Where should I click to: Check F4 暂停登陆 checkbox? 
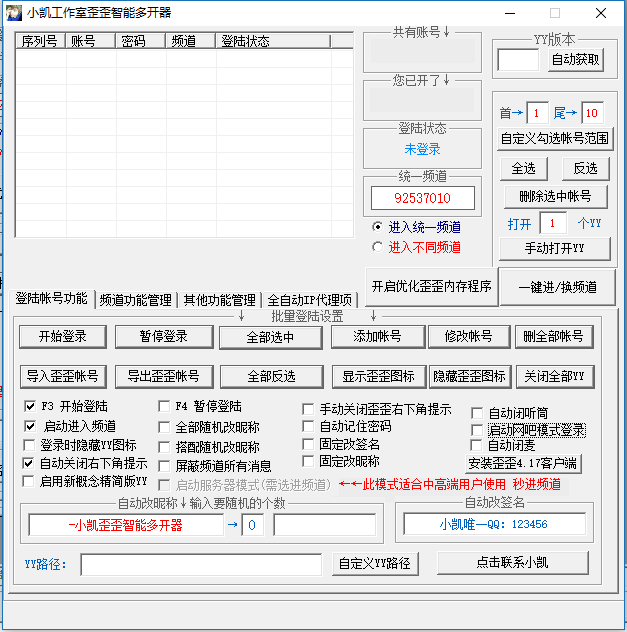click(164, 406)
